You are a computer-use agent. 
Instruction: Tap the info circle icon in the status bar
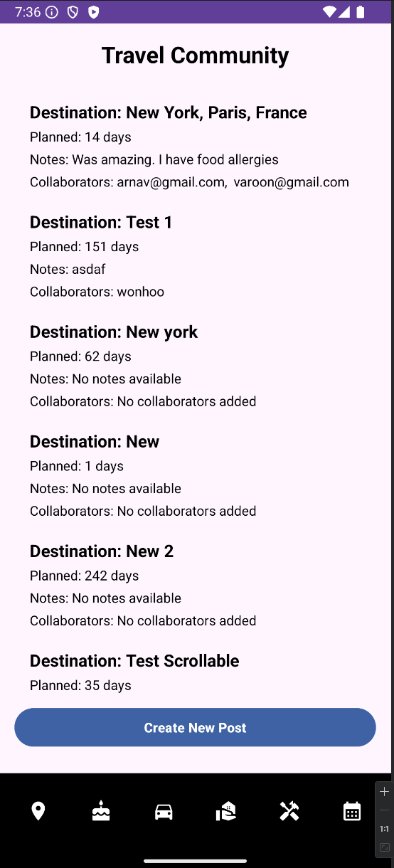51,12
